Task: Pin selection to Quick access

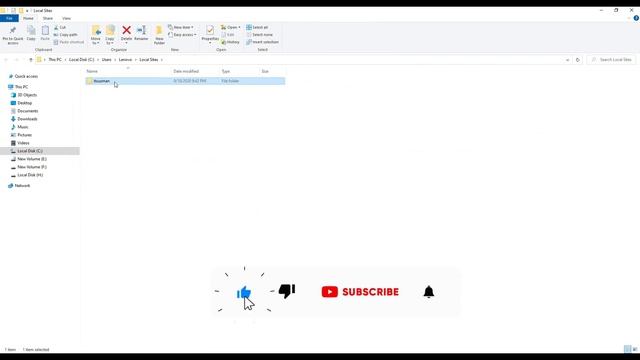Action: (13, 35)
